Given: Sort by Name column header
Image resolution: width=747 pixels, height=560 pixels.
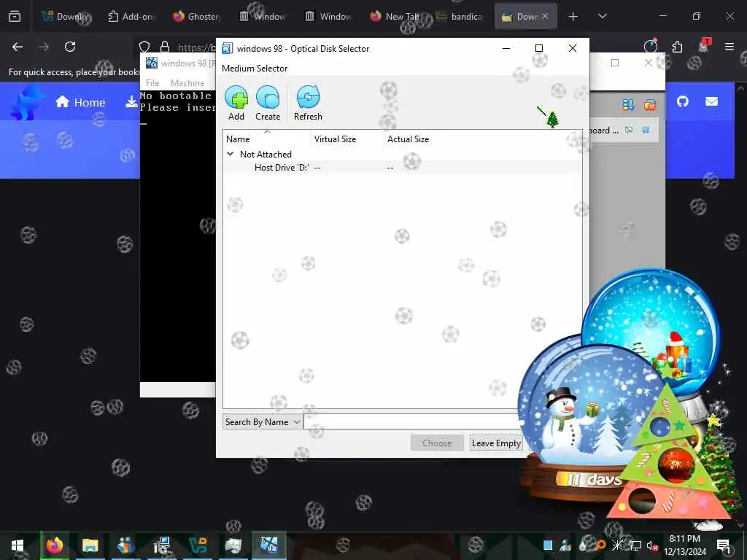Looking at the screenshot, I should 267,139.
